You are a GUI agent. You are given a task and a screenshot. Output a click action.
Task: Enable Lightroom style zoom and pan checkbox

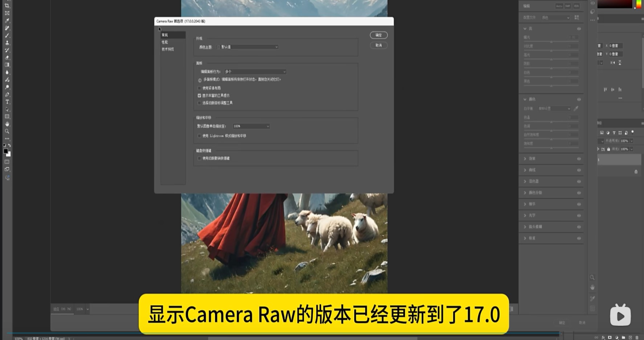(x=199, y=136)
